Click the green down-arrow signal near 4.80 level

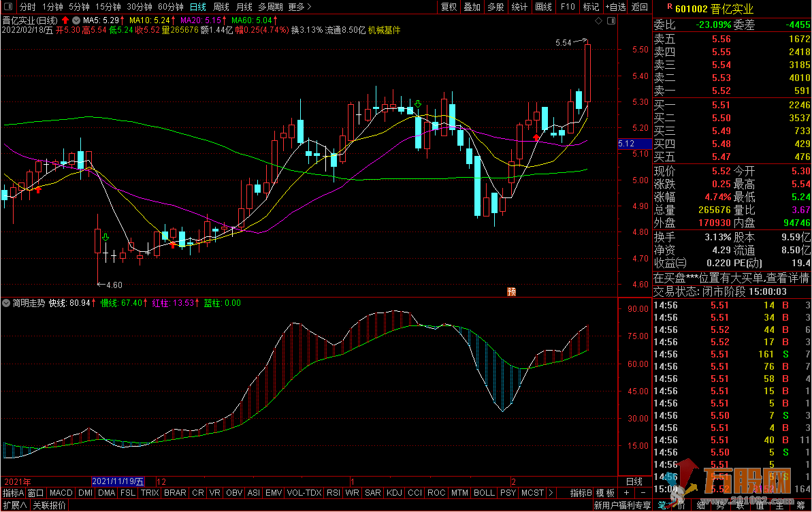coord(105,238)
